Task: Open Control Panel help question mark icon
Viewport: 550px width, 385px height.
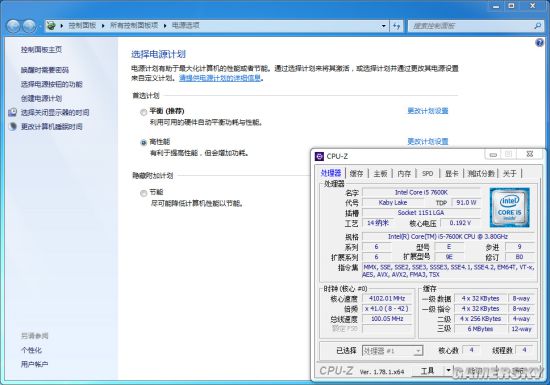Action: [539, 43]
